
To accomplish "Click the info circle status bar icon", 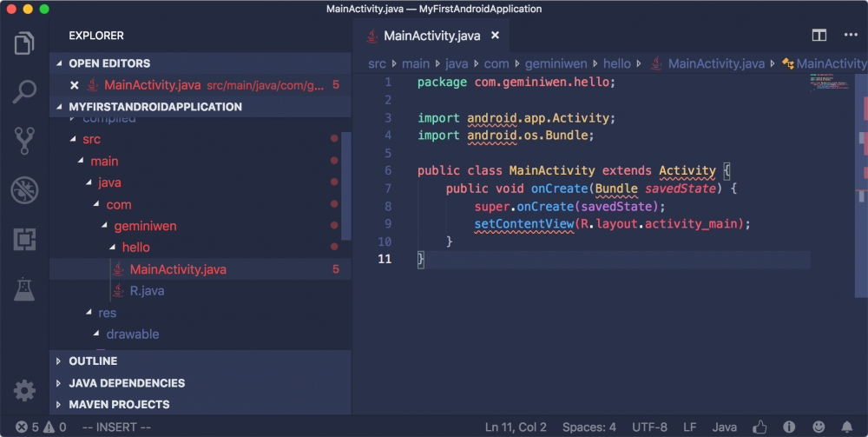I will pos(789,427).
